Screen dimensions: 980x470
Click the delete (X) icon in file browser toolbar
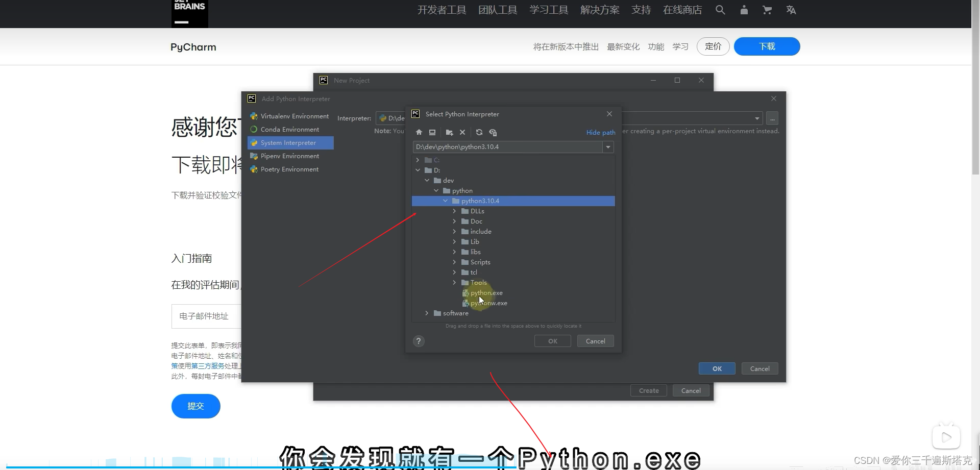(462, 132)
